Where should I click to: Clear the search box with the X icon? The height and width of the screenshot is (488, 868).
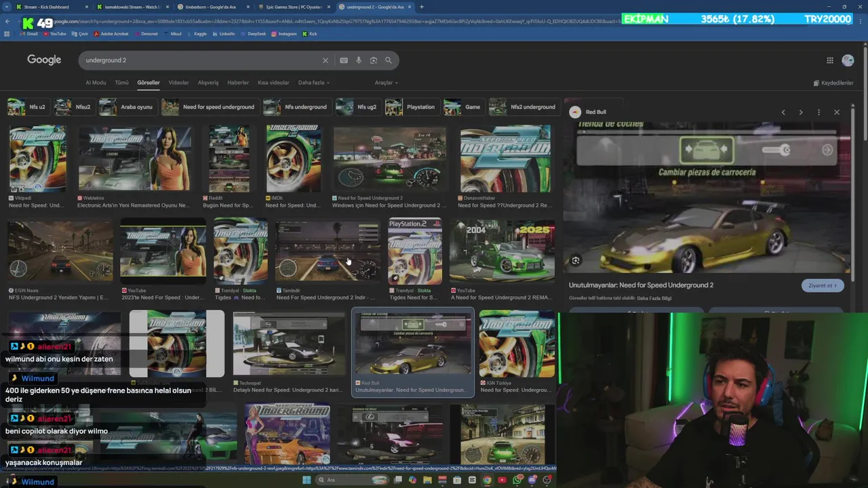[325, 60]
